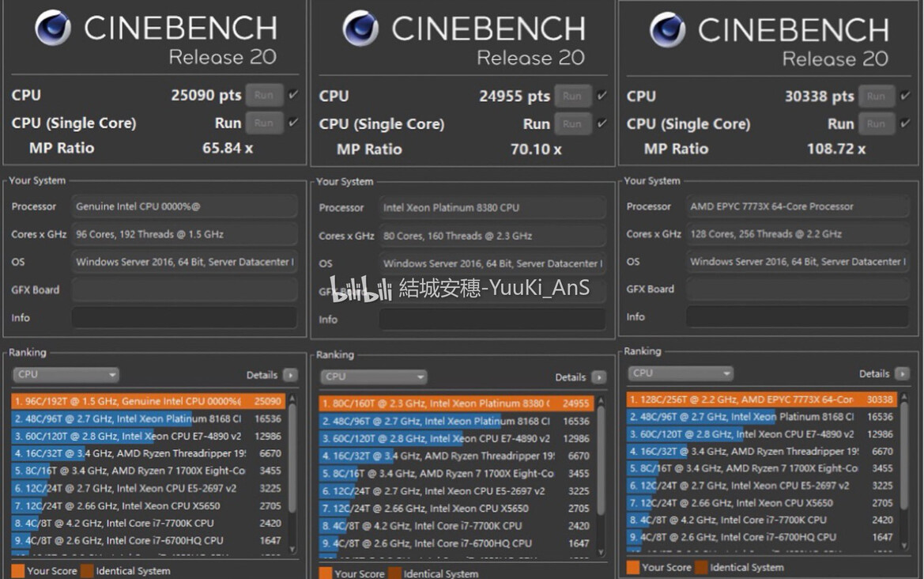The height and width of the screenshot is (579, 924).
Task: Select the Xeon X5650 row in the EPYC window
Action: coord(762,503)
